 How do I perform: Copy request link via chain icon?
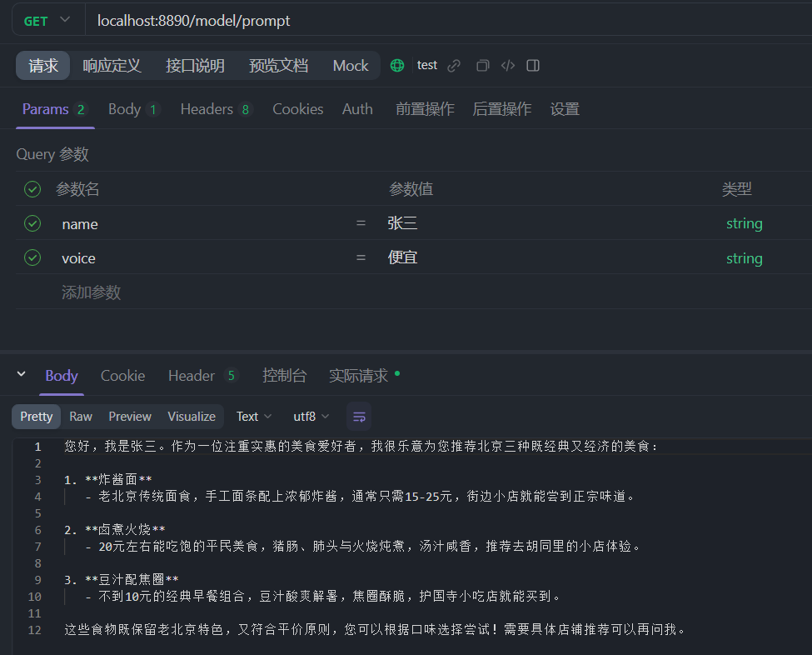[452, 65]
